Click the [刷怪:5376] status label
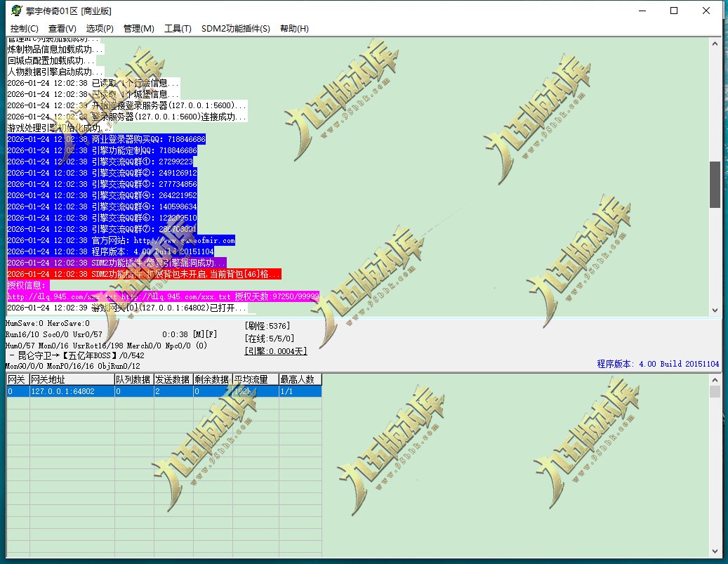 click(267, 326)
